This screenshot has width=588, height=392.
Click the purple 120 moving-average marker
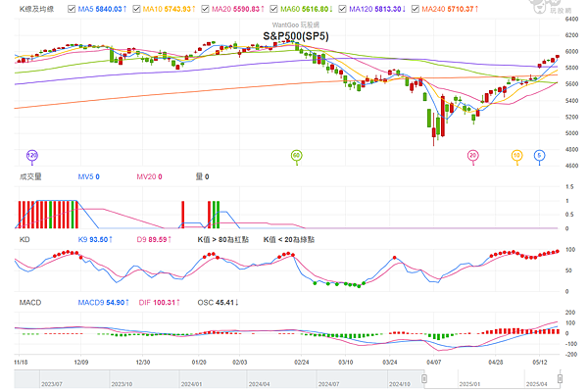point(32,156)
